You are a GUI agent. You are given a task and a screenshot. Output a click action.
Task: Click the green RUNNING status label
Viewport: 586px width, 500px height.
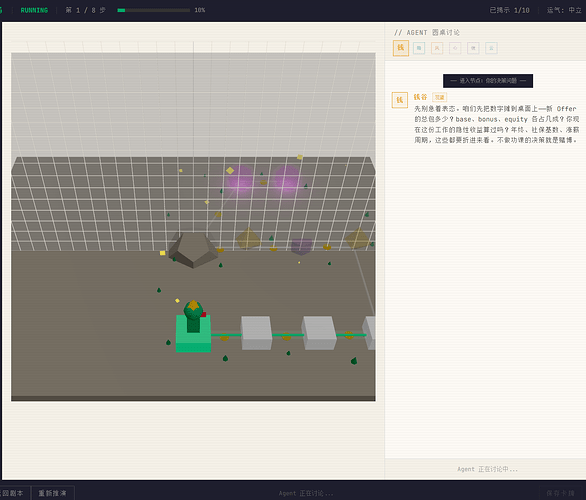[x=34, y=10]
